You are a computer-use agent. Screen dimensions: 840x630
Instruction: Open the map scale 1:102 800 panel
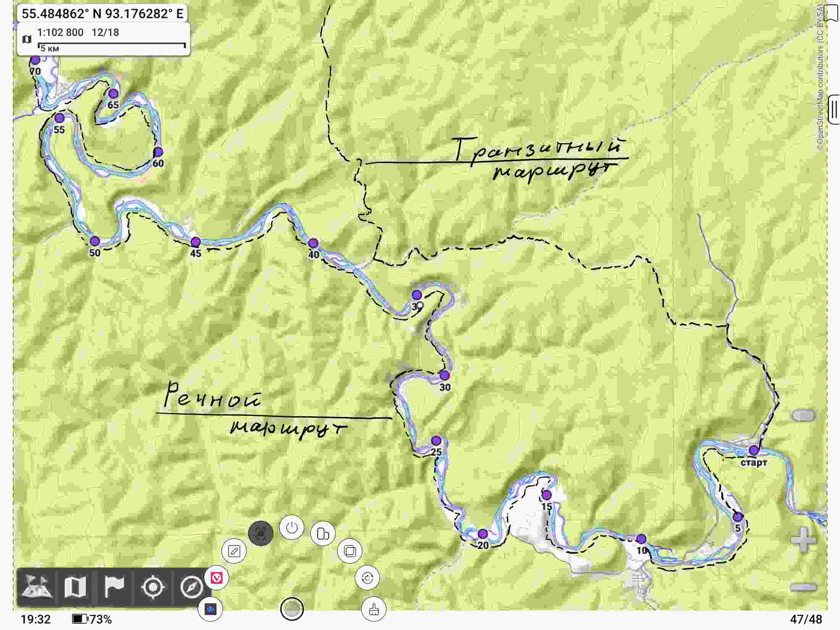click(x=103, y=39)
